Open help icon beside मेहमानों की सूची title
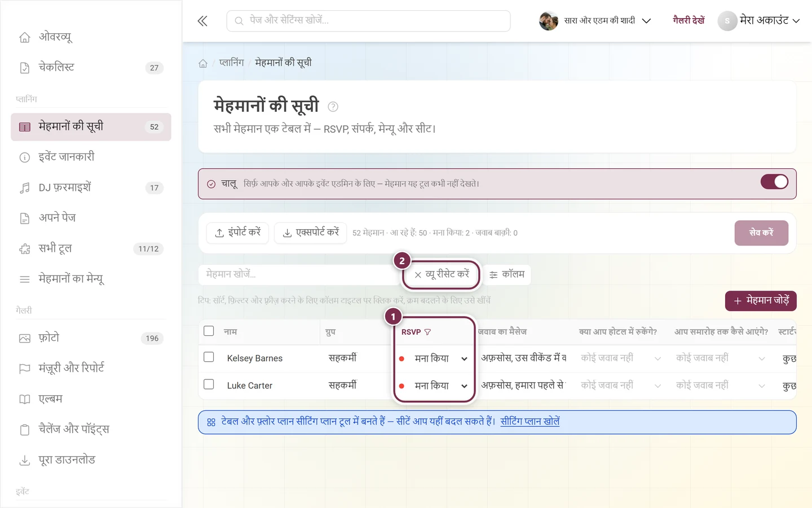Viewport: 812px width, 508px height. pos(333,107)
